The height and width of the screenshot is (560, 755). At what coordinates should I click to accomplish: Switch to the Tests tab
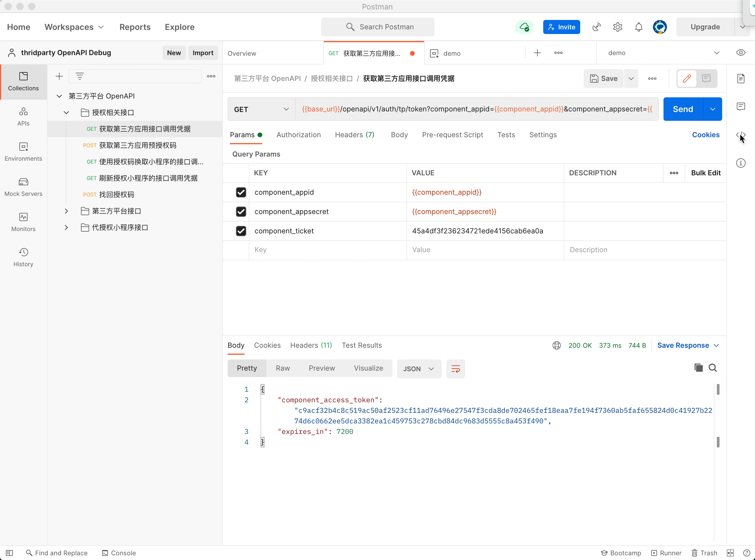(506, 135)
